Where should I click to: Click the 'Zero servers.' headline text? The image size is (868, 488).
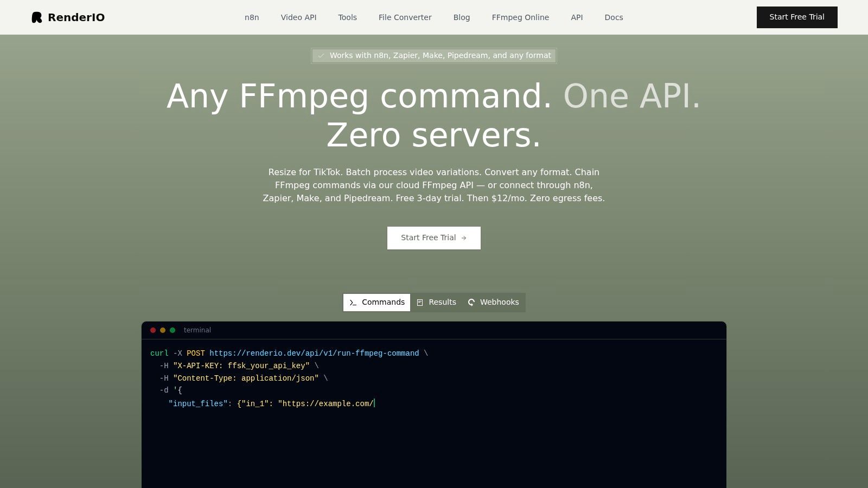[434, 136]
